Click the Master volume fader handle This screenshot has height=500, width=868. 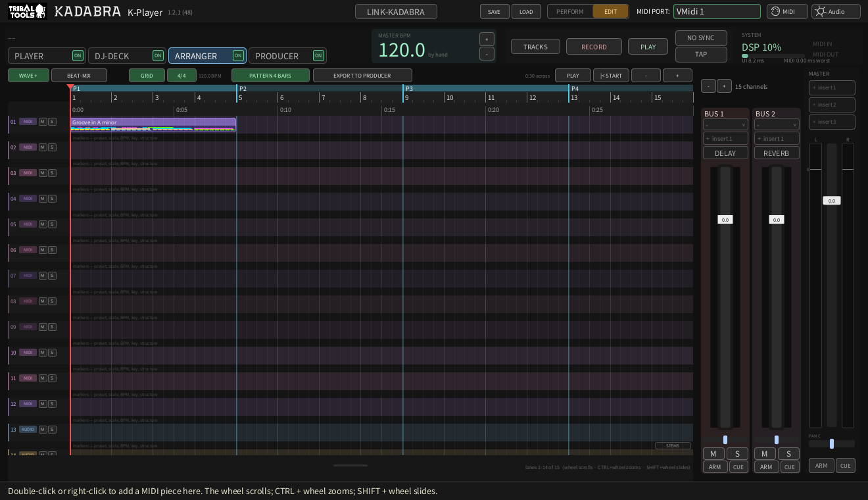pos(832,201)
